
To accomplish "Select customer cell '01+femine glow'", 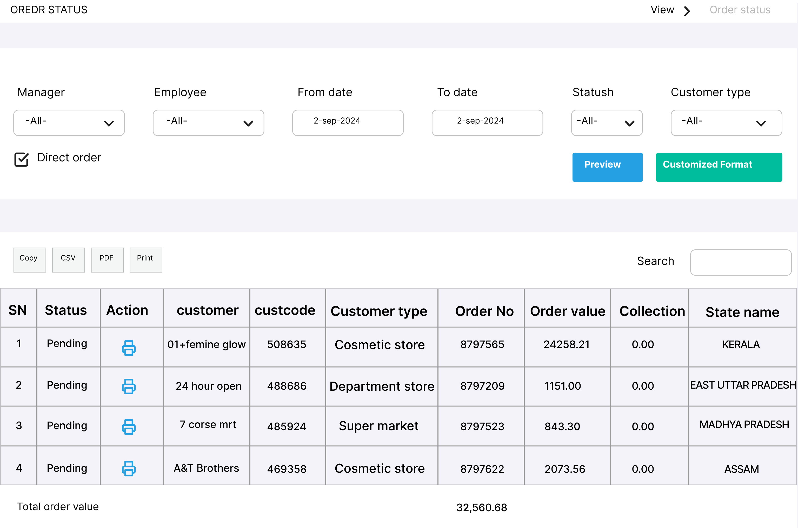I will click(x=206, y=344).
